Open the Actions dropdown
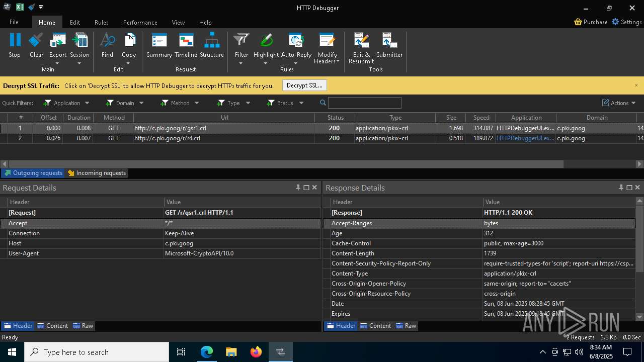Screen dimensions: 644x362 (x=619, y=103)
